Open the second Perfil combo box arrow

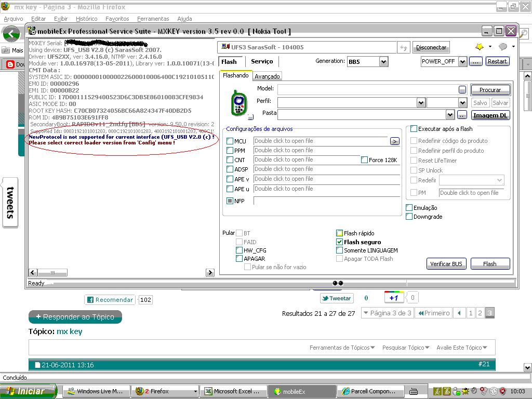click(463, 102)
